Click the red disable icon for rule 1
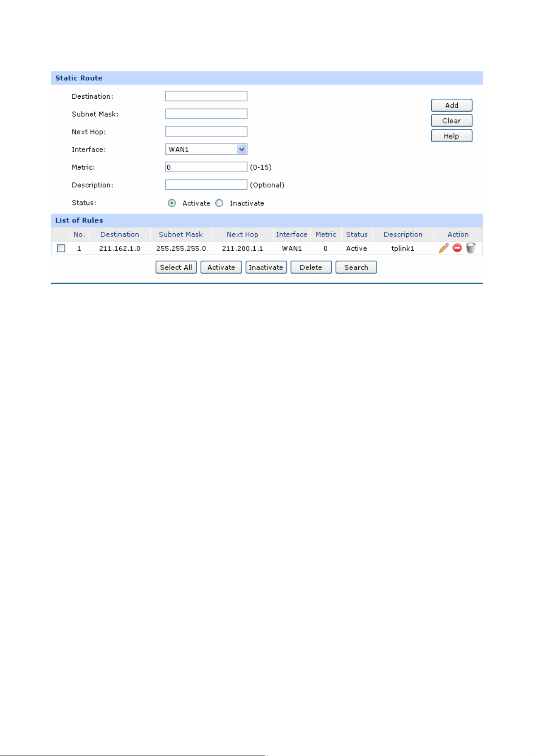Viewport: 534px width, 756px height. [457, 248]
